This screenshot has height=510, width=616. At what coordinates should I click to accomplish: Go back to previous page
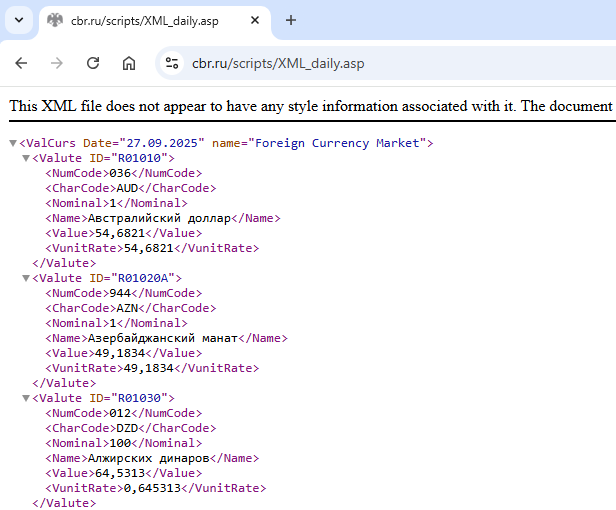pyautogui.click(x=21, y=63)
